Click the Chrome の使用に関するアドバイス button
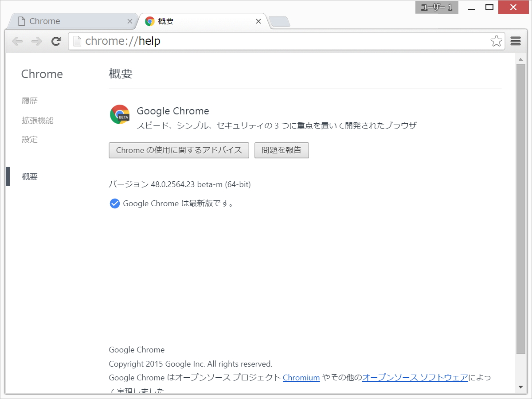Viewport: 532px width, 399px height. click(x=179, y=150)
